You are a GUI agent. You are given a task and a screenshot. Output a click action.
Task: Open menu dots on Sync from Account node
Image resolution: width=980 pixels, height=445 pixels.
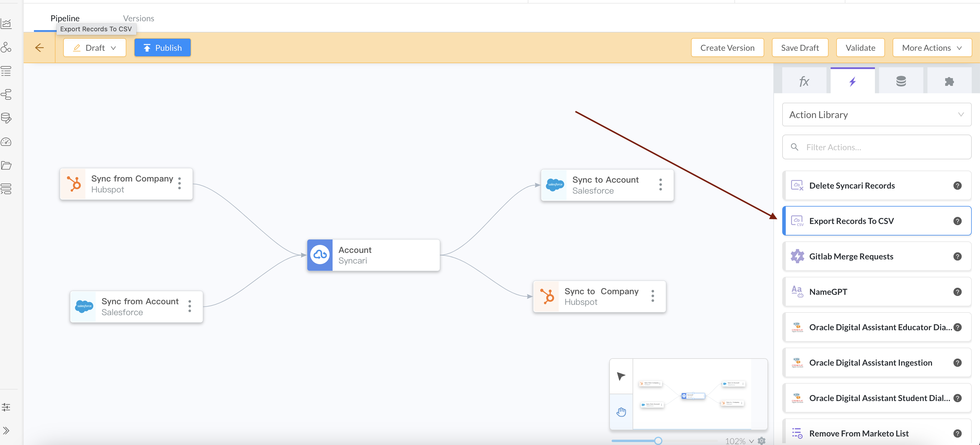(190, 306)
